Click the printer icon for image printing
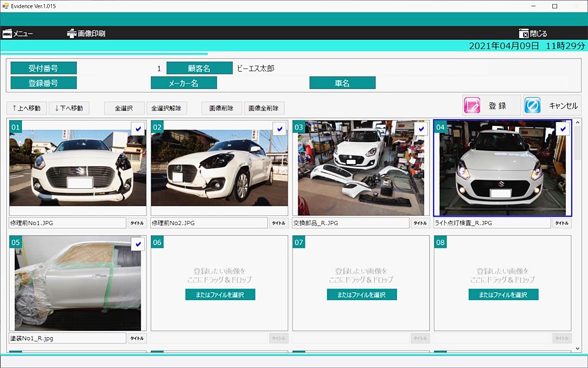The image size is (588, 368). (72, 33)
